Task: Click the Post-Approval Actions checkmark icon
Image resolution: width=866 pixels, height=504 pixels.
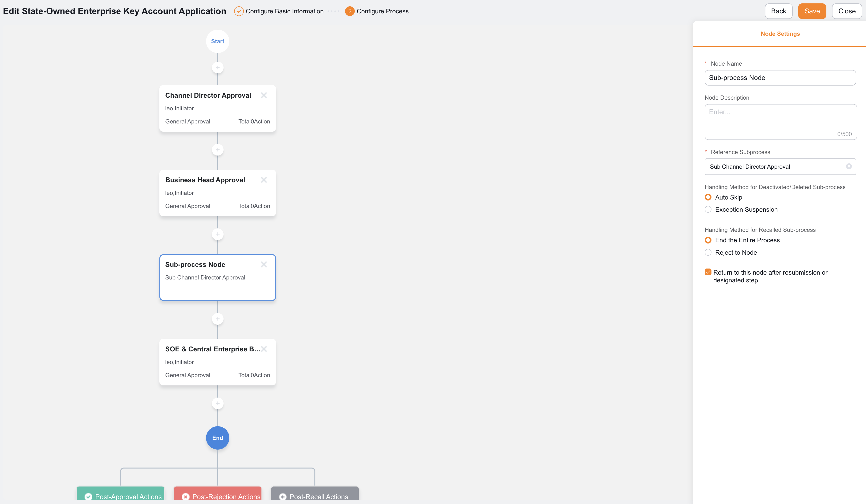Action: (x=88, y=496)
